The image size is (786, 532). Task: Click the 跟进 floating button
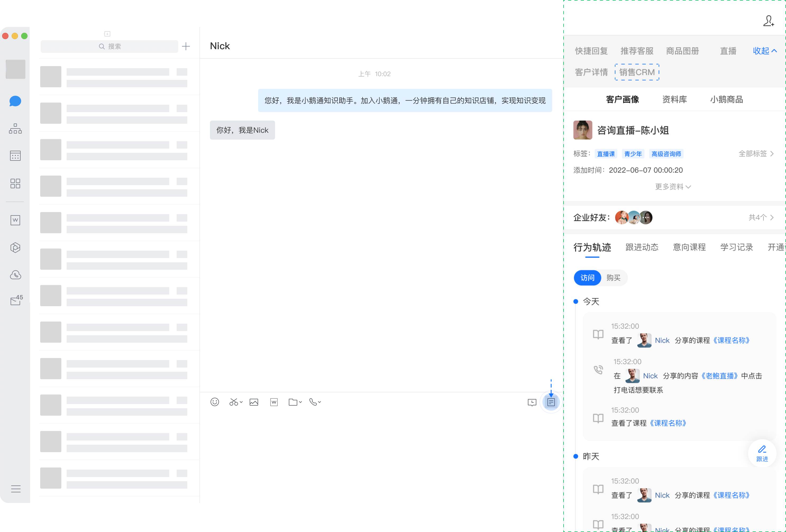pos(762,453)
